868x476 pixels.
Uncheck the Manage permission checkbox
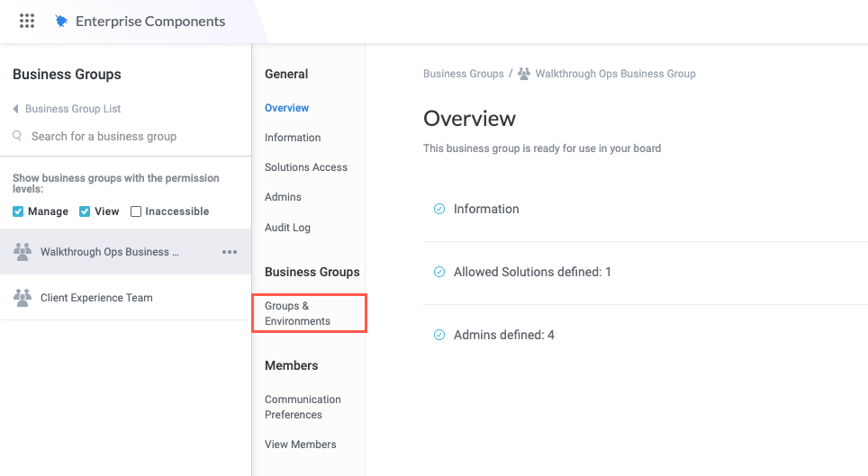point(18,211)
